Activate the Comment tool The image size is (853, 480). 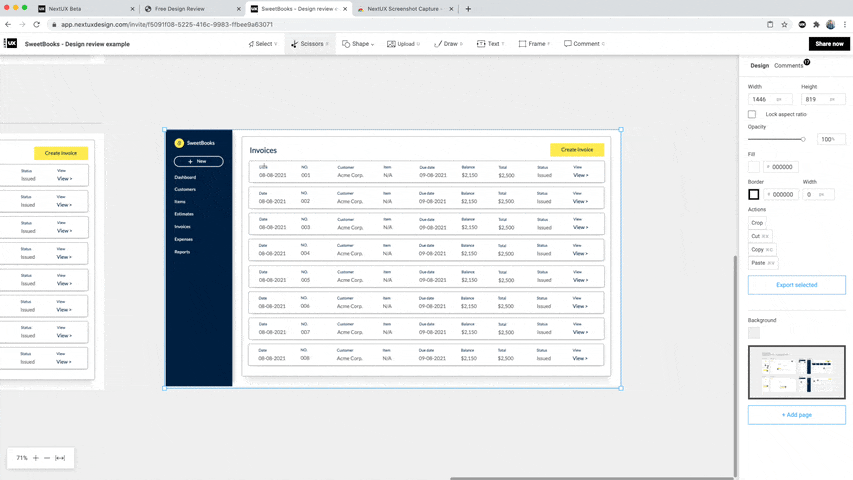coord(584,44)
